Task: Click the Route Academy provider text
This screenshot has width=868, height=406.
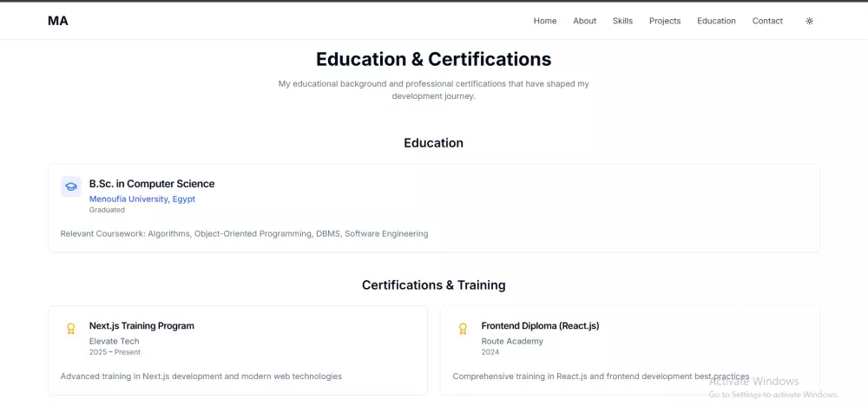Action: tap(512, 341)
